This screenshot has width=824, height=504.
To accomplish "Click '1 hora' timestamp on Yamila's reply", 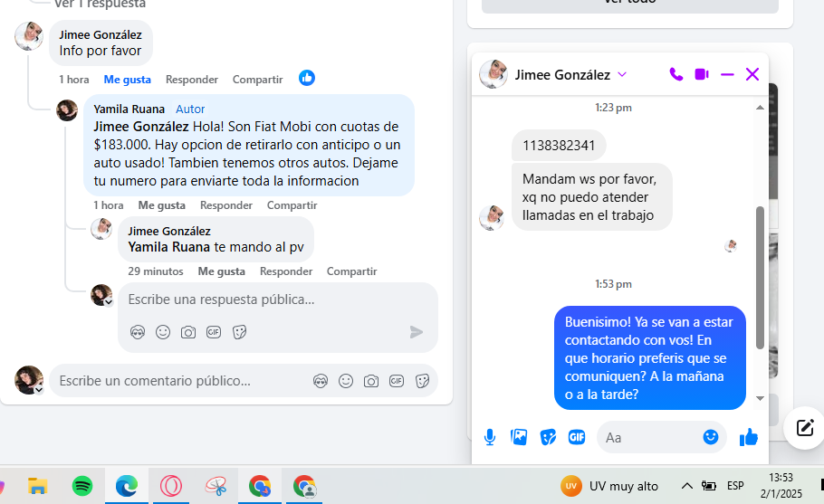I will click(109, 205).
